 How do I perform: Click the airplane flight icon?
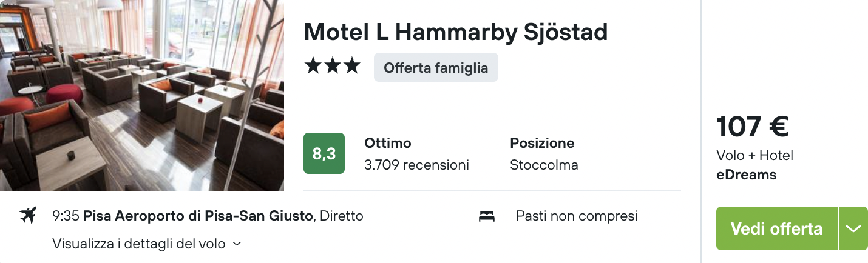(x=28, y=215)
